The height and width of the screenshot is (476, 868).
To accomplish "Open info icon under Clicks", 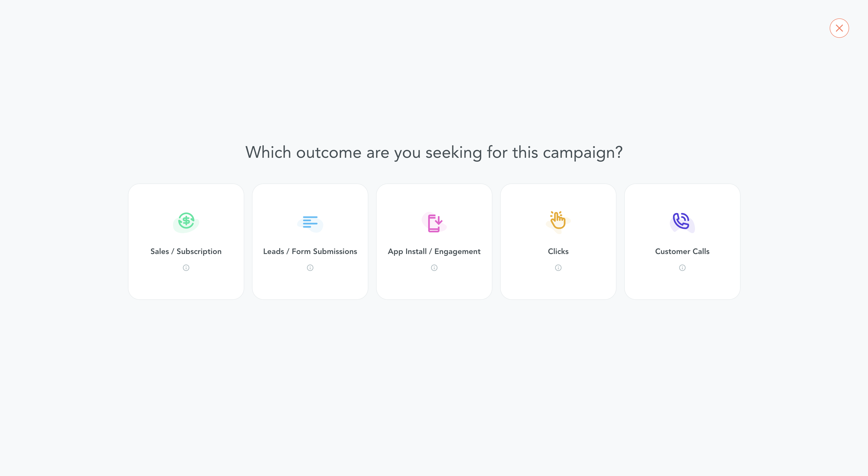I will [558, 268].
